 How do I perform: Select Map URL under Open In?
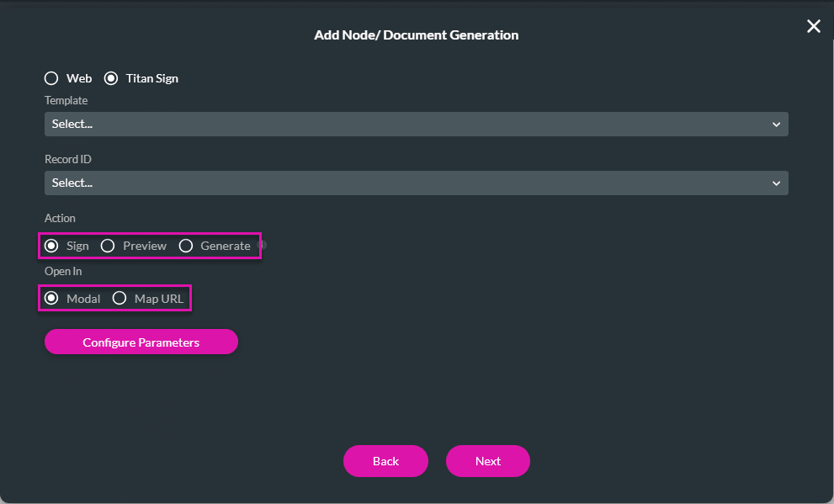click(x=119, y=298)
